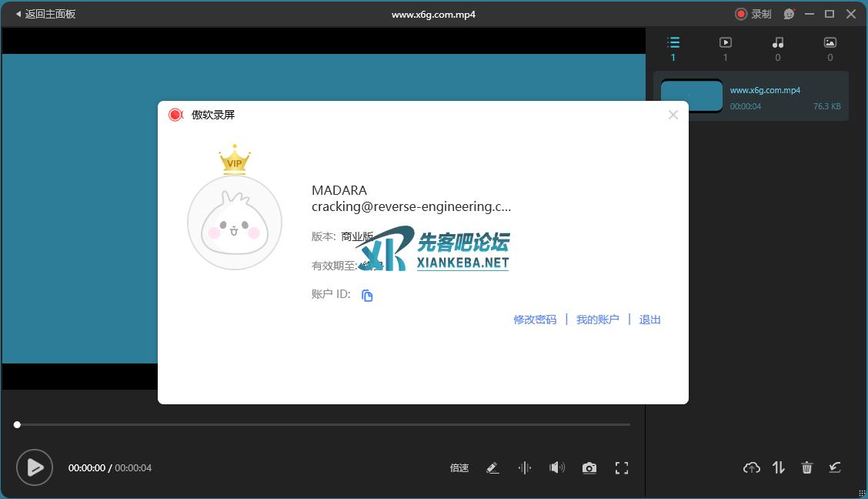Screen dimensions: 868x499
Task: Switch to the all files list tab
Action: (673, 49)
